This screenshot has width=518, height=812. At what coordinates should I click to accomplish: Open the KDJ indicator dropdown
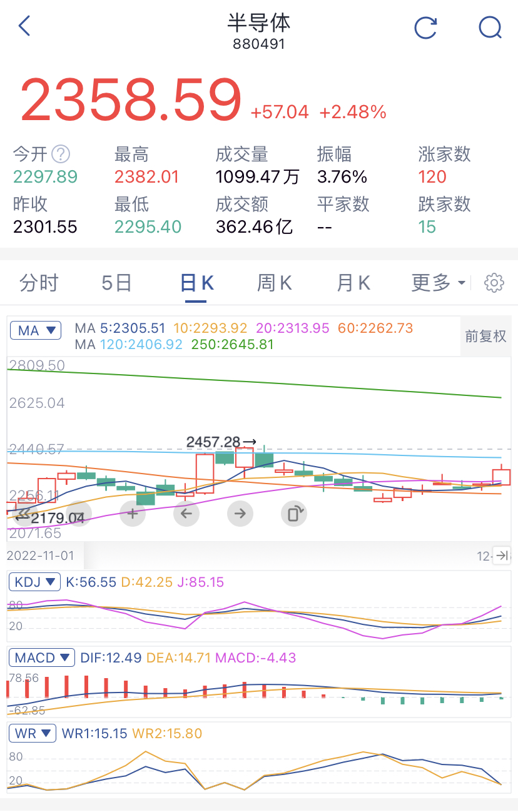[x=36, y=582]
